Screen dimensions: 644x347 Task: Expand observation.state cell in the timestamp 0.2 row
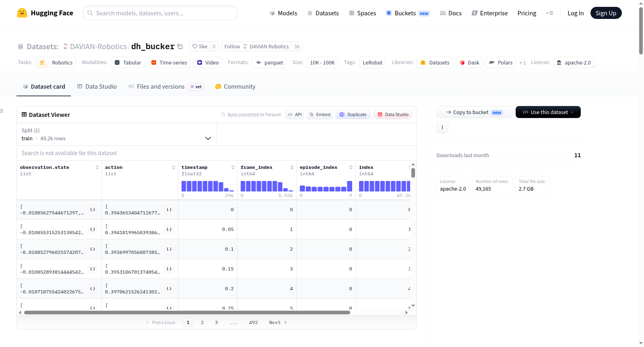(x=93, y=289)
